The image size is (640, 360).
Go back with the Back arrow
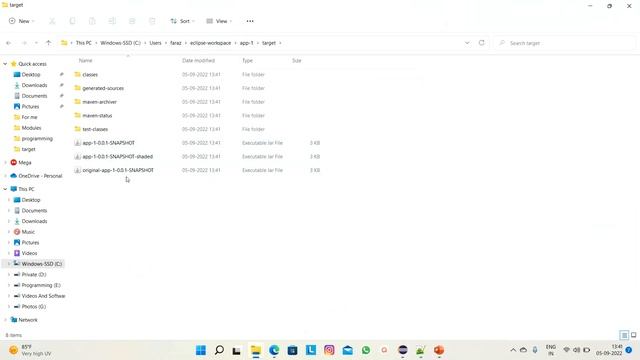(9, 43)
